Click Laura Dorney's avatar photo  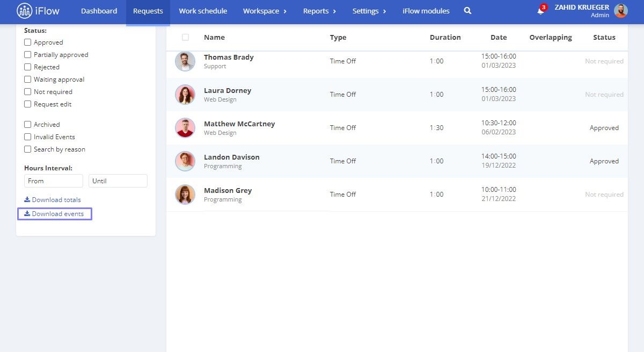[185, 95]
